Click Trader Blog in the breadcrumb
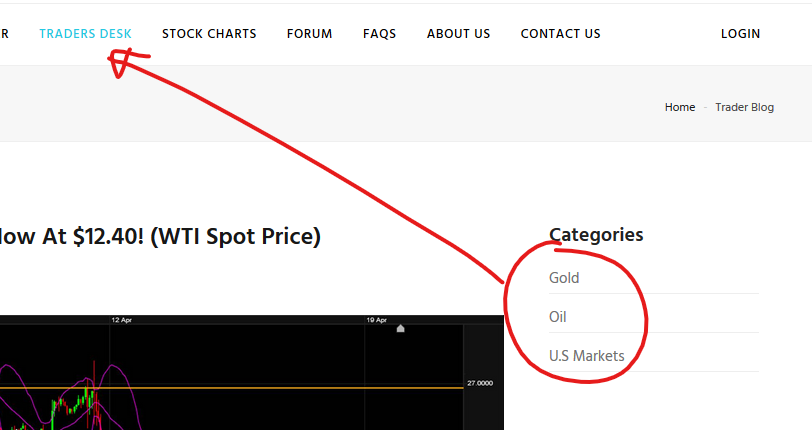 click(744, 107)
